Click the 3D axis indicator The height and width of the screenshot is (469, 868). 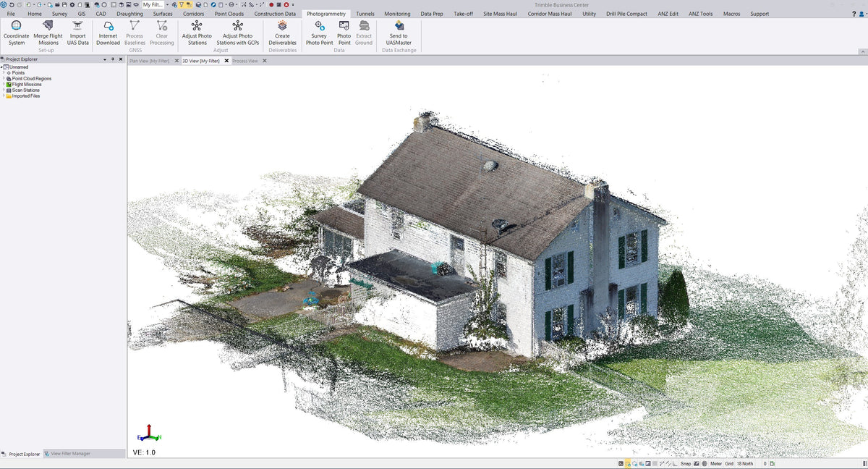[149, 433]
